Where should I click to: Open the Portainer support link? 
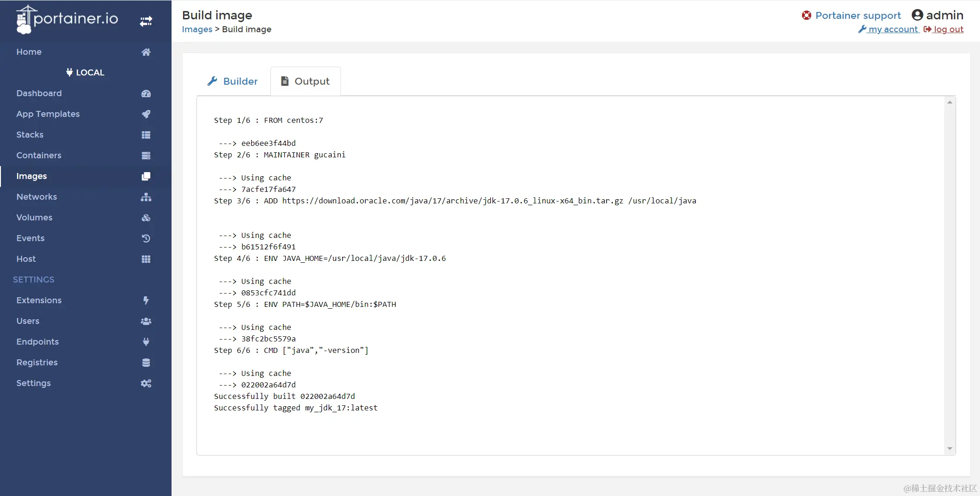(x=858, y=15)
